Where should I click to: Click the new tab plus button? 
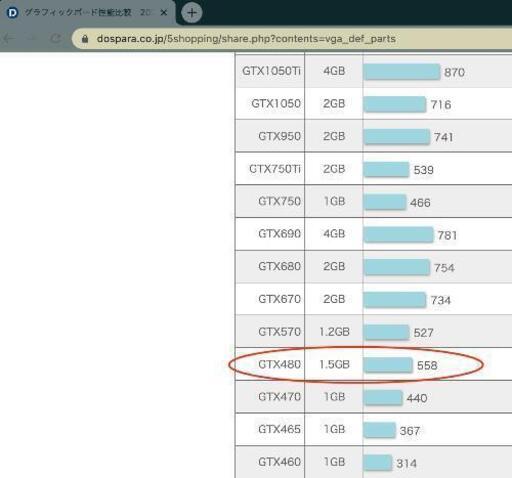[192, 13]
